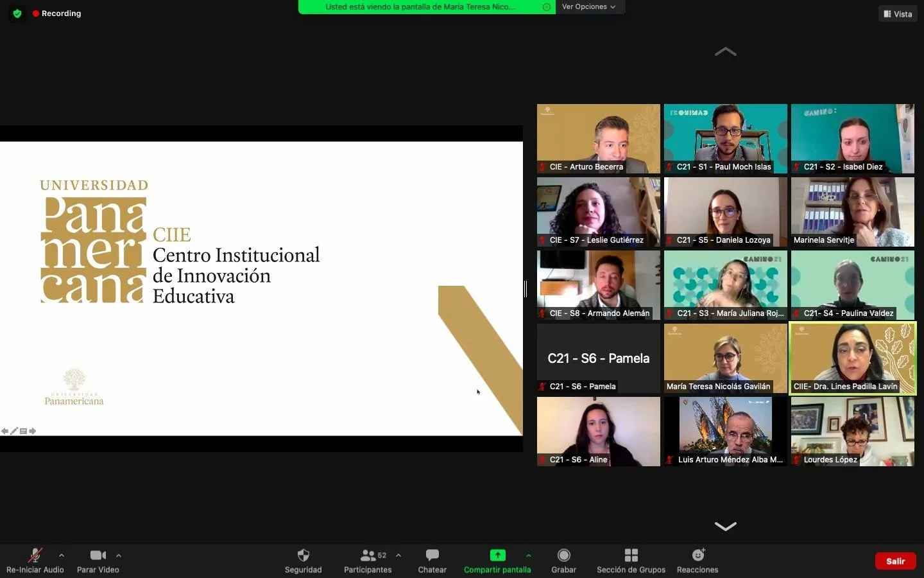The image size is (924, 578).
Task: Click the pen annotation icon on slide
Action: click(14, 431)
